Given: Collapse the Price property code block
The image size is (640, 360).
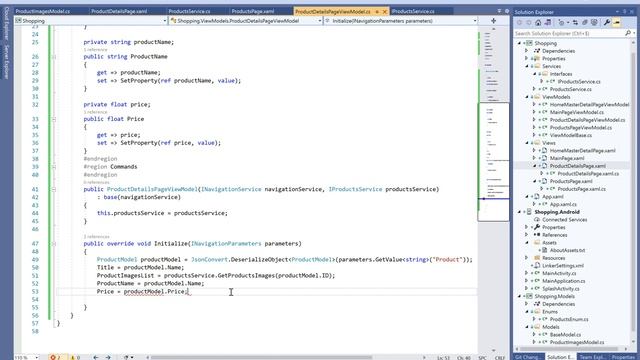Looking at the screenshot, I should (54, 119).
